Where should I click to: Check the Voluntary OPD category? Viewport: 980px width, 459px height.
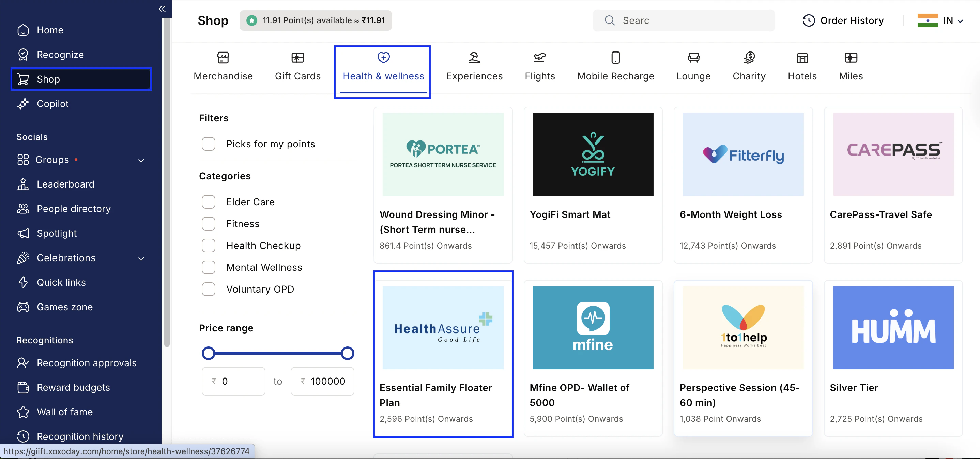pyautogui.click(x=209, y=289)
